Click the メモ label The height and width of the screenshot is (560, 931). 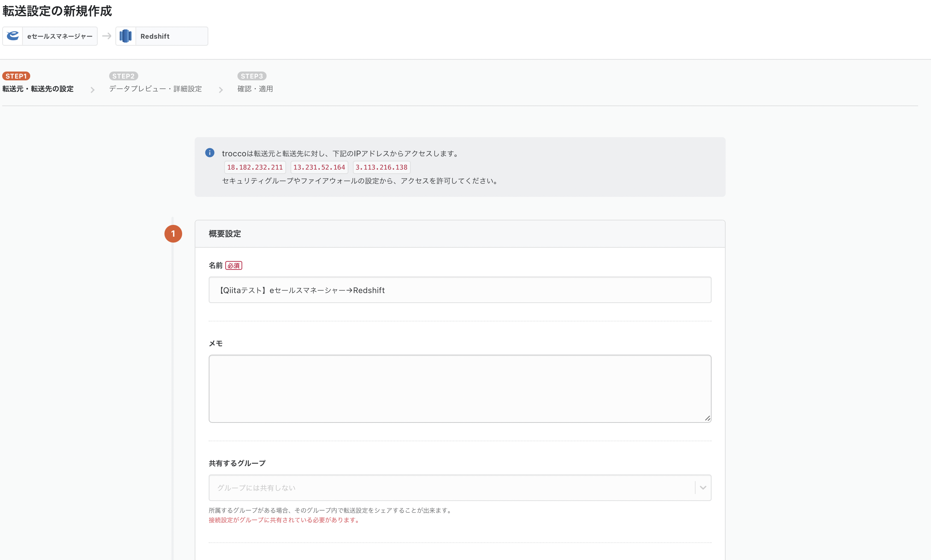coord(215,343)
